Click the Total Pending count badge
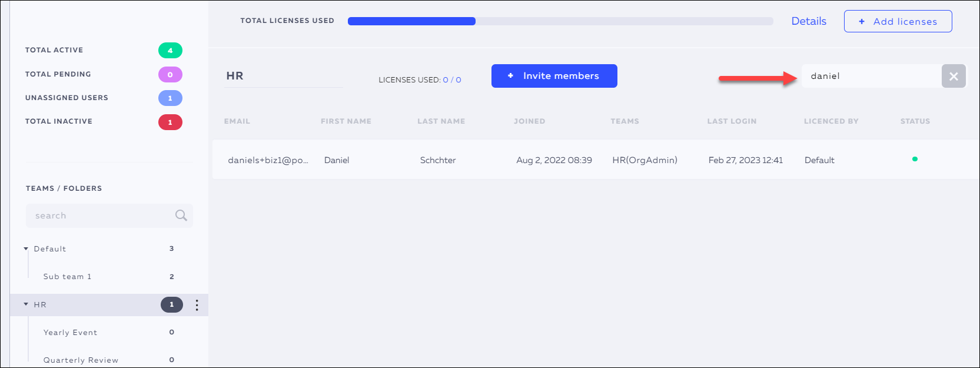This screenshot has height=368, width=980. click(x=170, y=75)
